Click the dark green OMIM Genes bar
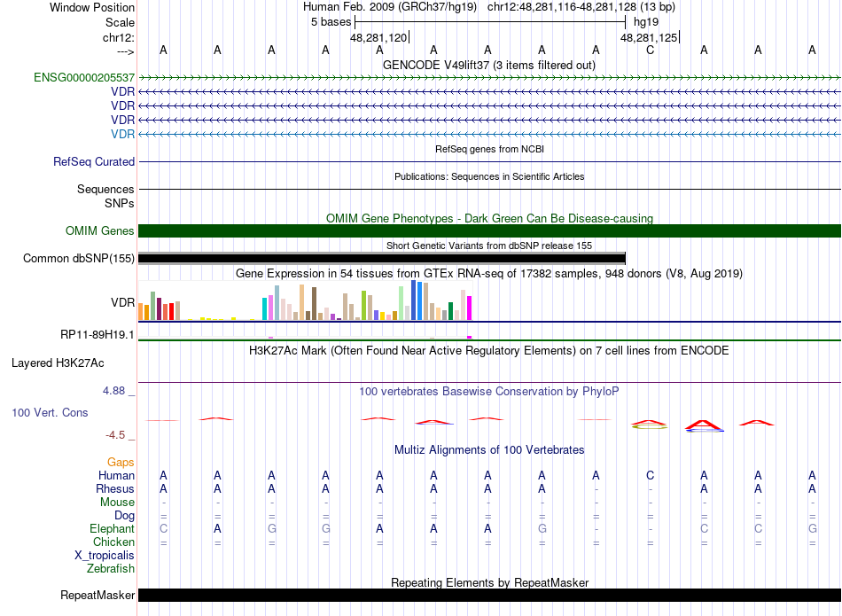The image size is (842, 616). click(490, 231)
